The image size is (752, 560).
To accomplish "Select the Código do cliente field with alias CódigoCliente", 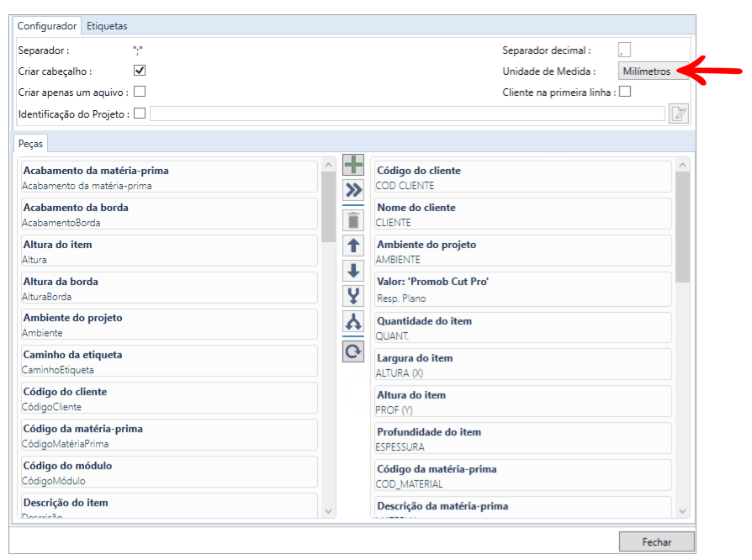I will click(x=169, y=399).
